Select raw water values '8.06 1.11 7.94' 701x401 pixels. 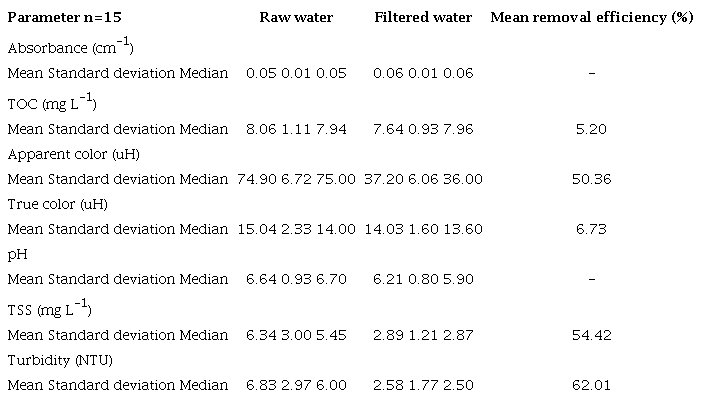[x=296, y=129]
